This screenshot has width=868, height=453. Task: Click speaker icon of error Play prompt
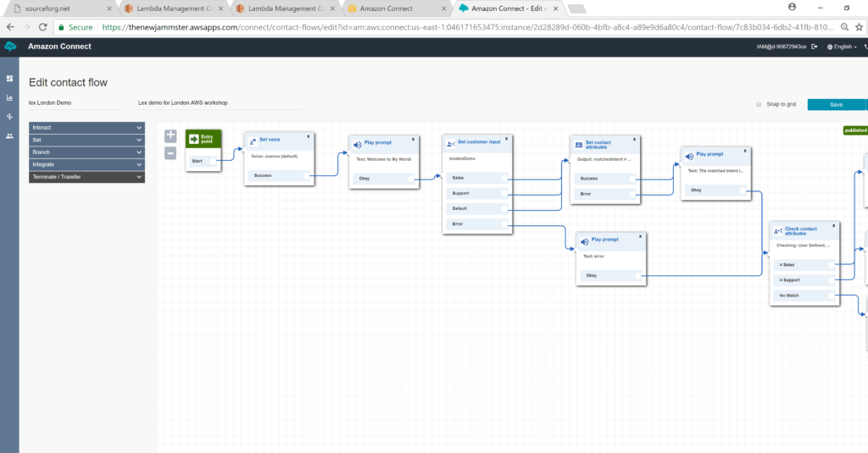click(585, 241)
